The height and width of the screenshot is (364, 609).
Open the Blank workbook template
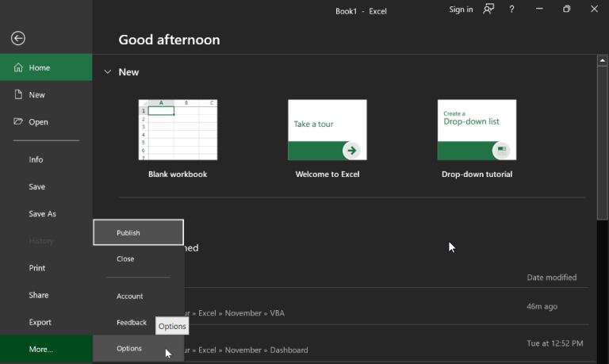tap(178, 130)
